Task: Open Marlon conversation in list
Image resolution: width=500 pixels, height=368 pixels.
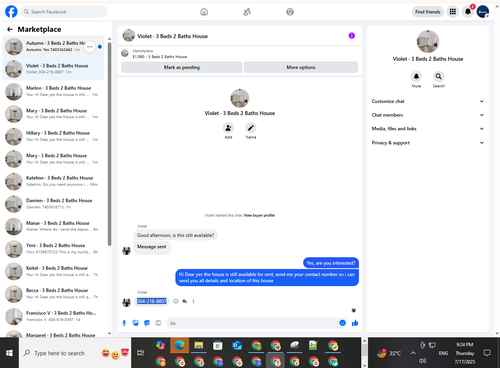Action: (53, 91)
